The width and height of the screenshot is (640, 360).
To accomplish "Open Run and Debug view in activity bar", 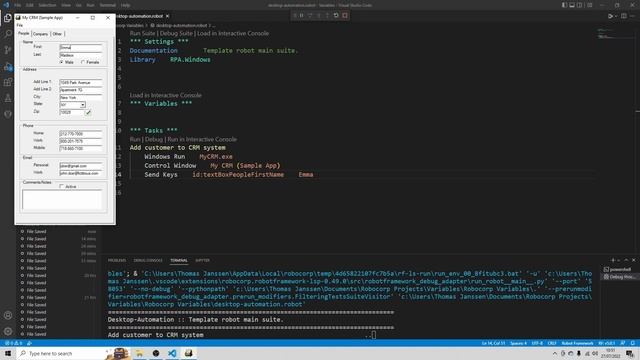I will pyautogui.click(x=8, y=66).
